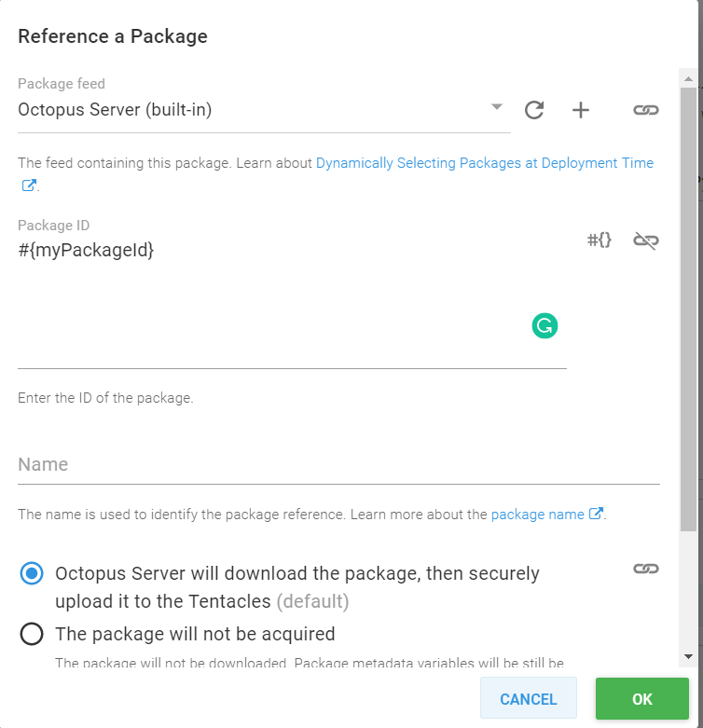Image resolution: width=703 pixels, height=728 pixels.
Task: Click the external link icon after package name
Action: click(597, 514)
